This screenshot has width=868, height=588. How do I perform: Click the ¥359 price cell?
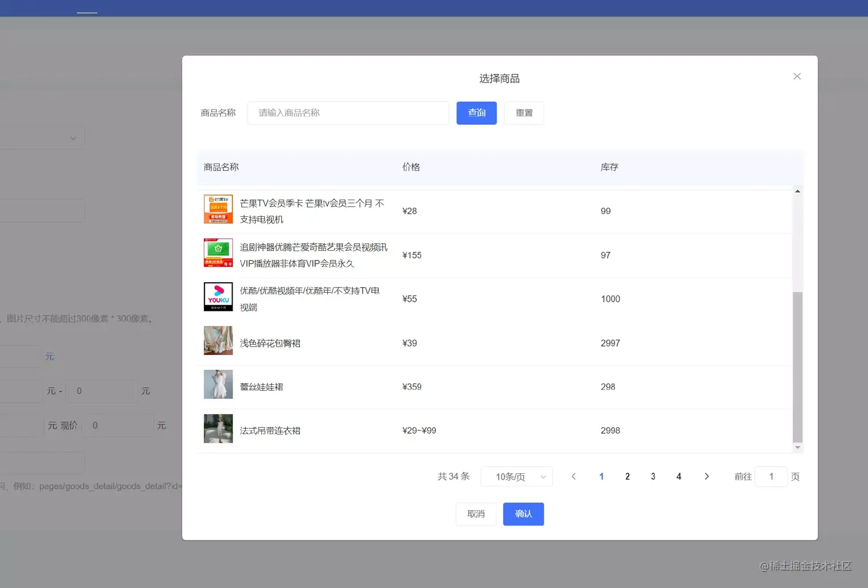pyautogui.click(x=412, y=387)
